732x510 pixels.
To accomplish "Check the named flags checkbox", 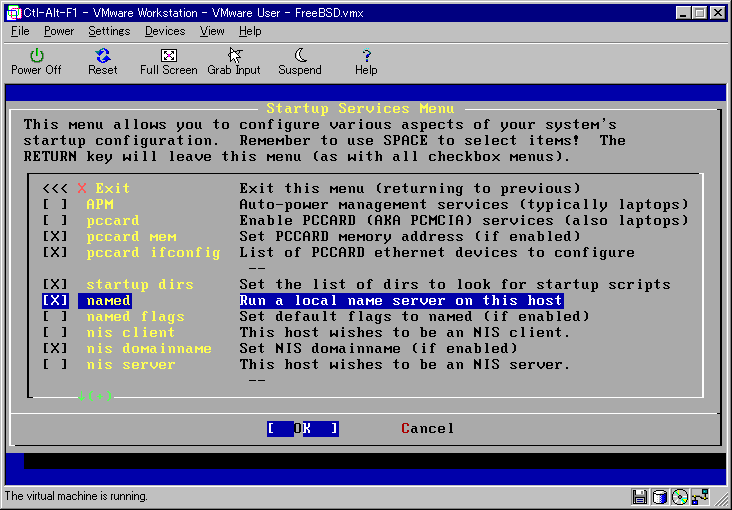I will (55, 317).
